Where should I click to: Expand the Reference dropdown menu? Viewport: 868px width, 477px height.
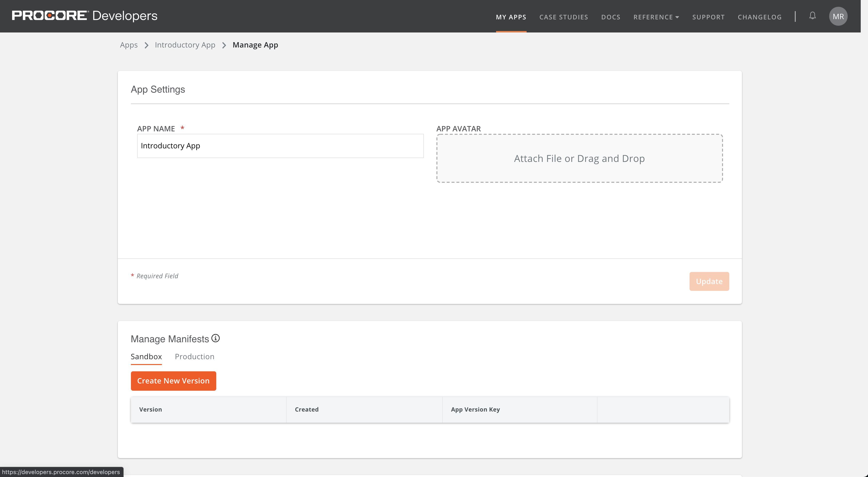coord(656,17)
